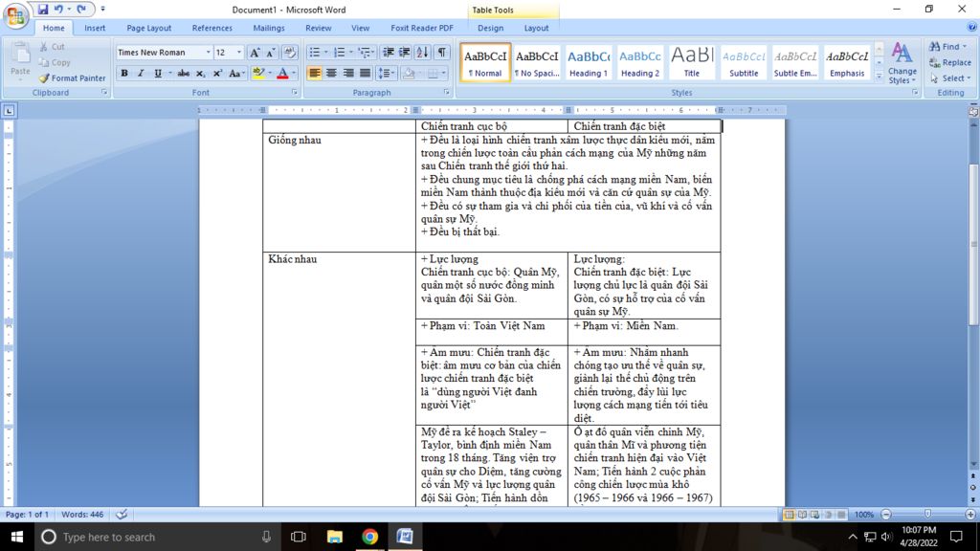Center the text alignment
This screenshot has height=551, width=980.
pyautogui.click(x=331, y=73)
